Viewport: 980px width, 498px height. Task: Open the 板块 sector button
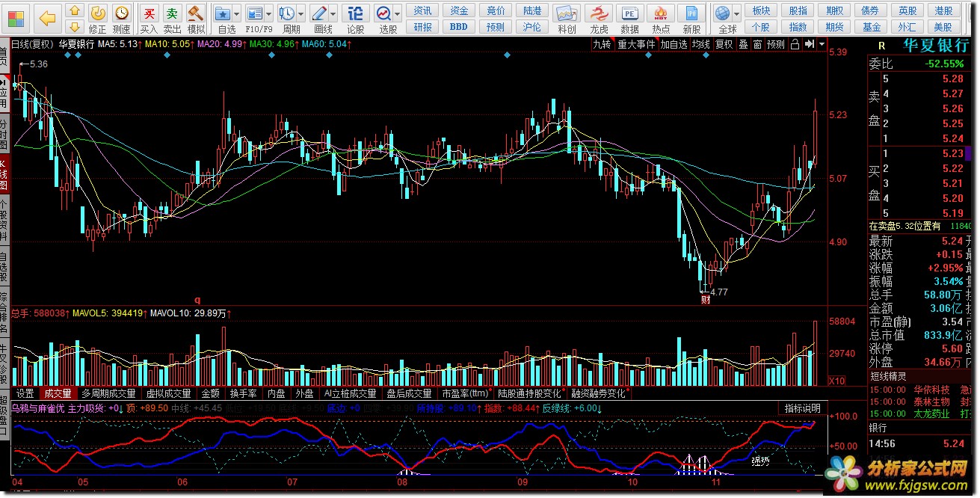coord(761,10)
